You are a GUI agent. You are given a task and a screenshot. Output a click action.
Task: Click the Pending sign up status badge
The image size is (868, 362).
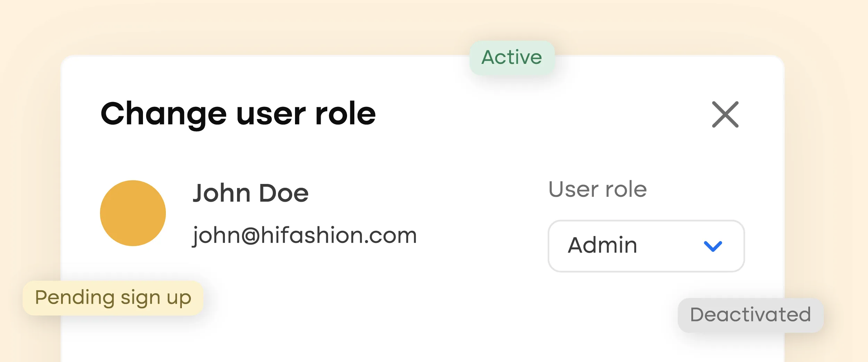(113, 298)
